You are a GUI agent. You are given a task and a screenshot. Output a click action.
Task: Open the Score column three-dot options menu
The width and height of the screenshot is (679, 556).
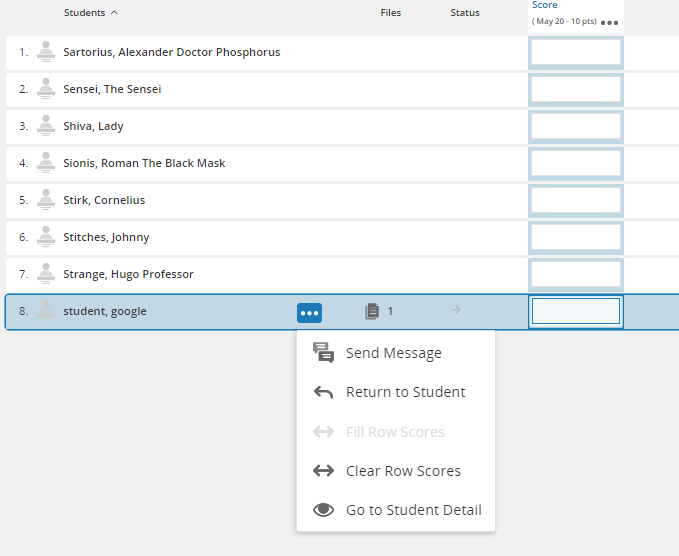pyautogui.click(x=609, y=22)
